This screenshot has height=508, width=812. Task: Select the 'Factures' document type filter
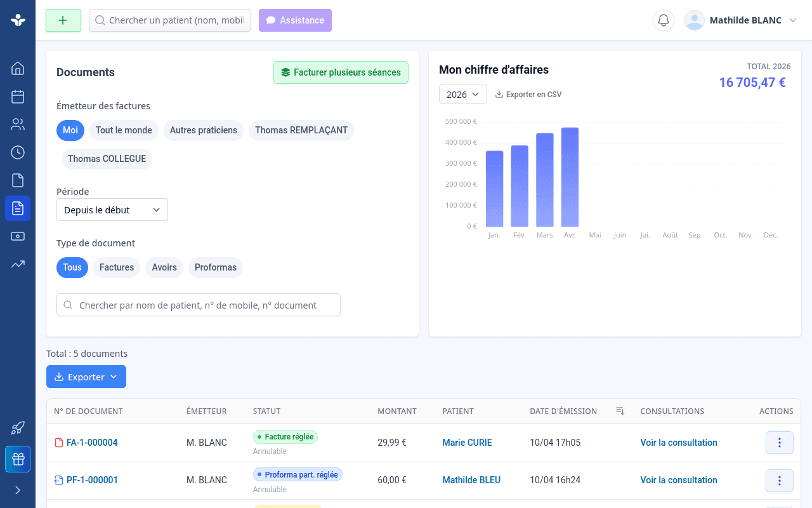(x=117, y=267)
